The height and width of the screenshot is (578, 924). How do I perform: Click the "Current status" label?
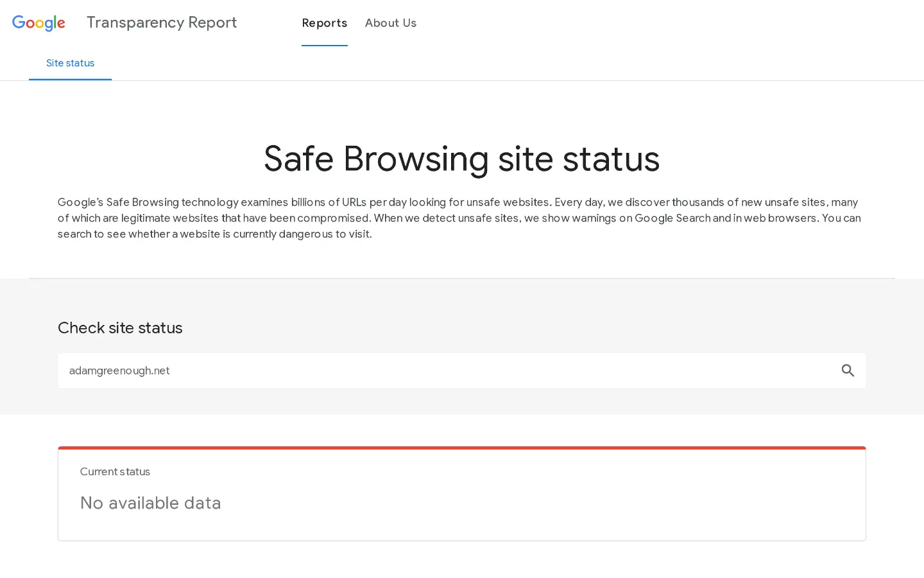pos(115,471)
